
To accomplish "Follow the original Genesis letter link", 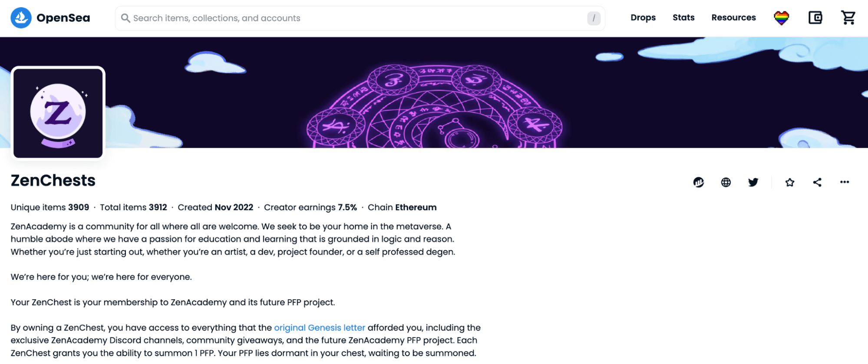I will coord(319,328).
